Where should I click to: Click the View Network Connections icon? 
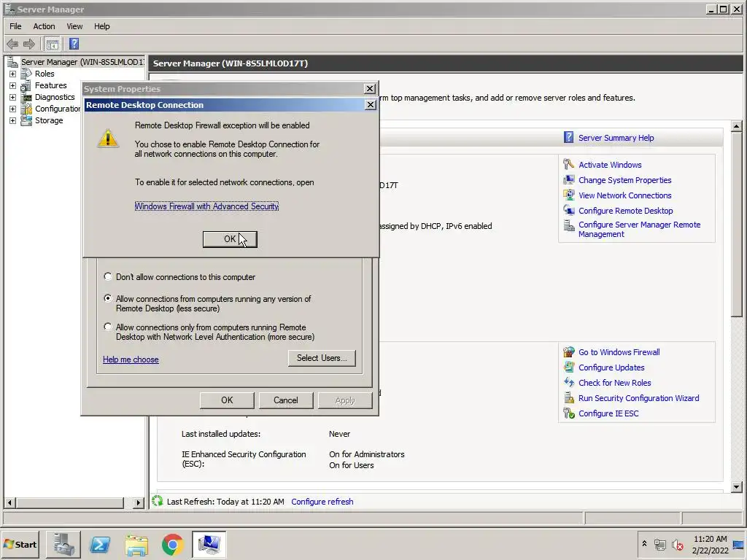(x=568, y=195)
